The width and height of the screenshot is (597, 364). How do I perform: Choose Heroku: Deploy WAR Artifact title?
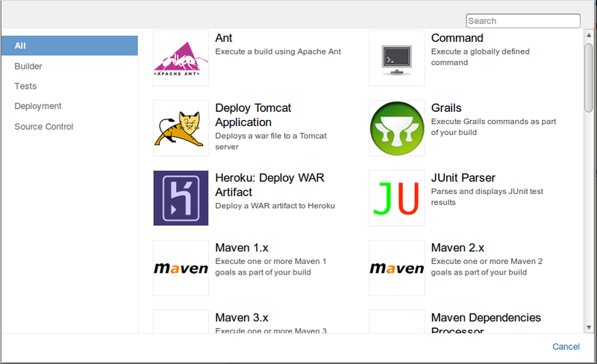(x=269, y=185)
